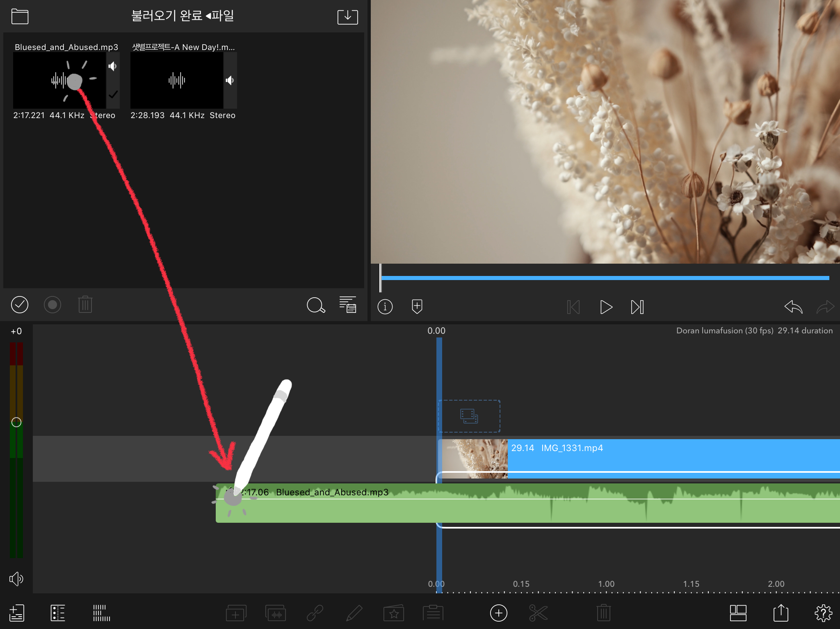This screenshot has height=629, width=840.
Task: Open the export share icon
Action: 781,613
